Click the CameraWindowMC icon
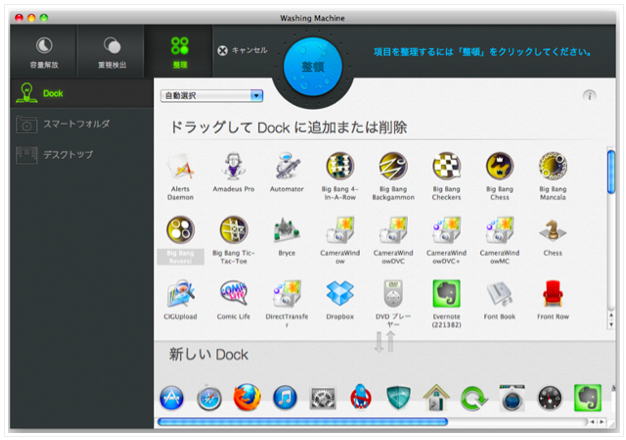The width and height of the screenshot is (626, 440). (499, 230)
